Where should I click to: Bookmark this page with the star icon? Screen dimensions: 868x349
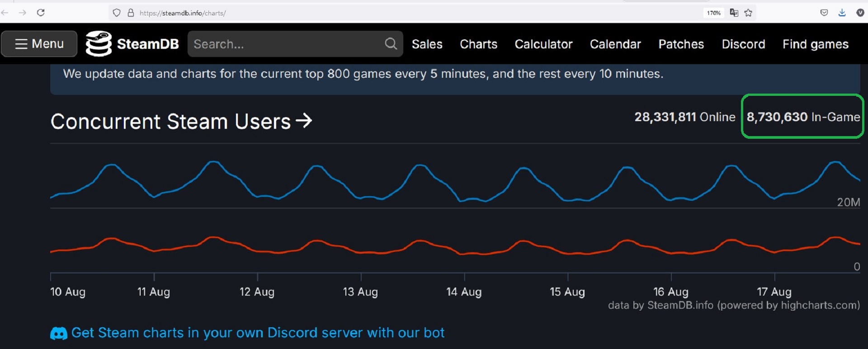point(749,13)
